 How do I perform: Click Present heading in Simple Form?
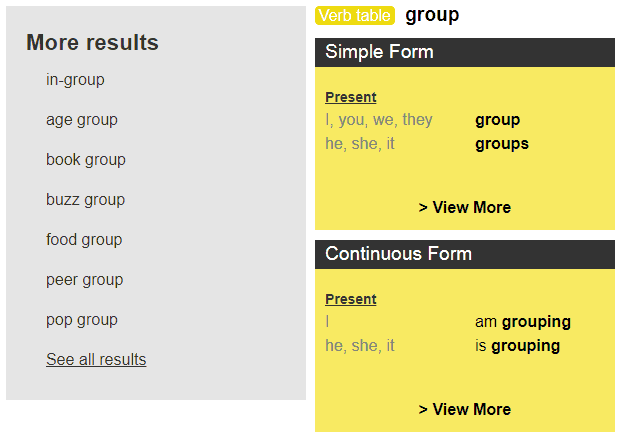pos(351,98)
